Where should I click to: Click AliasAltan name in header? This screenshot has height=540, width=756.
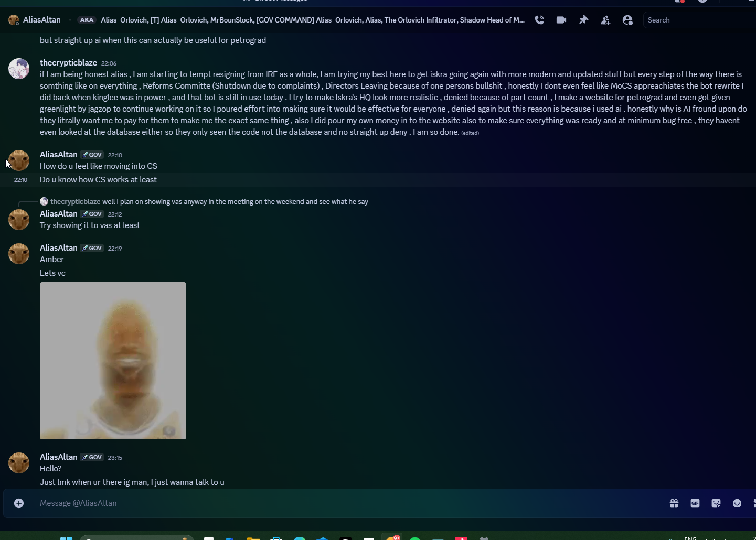tap(42, 20)
